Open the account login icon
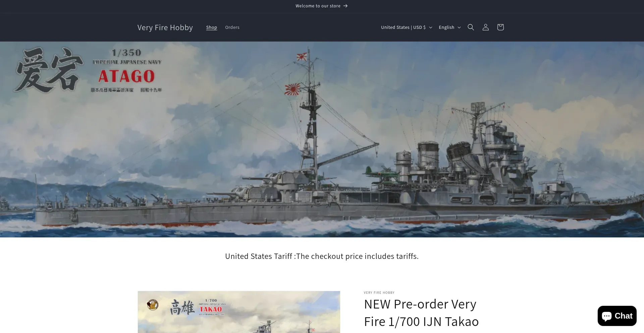Viewport: 644px width, 333px height. pyautogui.click(x=485, y=27)
